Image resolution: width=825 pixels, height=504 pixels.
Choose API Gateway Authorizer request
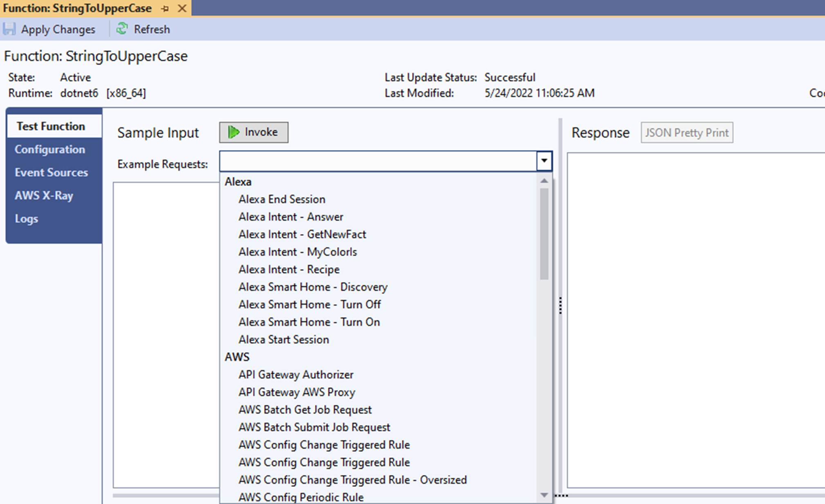pos(296,375)
